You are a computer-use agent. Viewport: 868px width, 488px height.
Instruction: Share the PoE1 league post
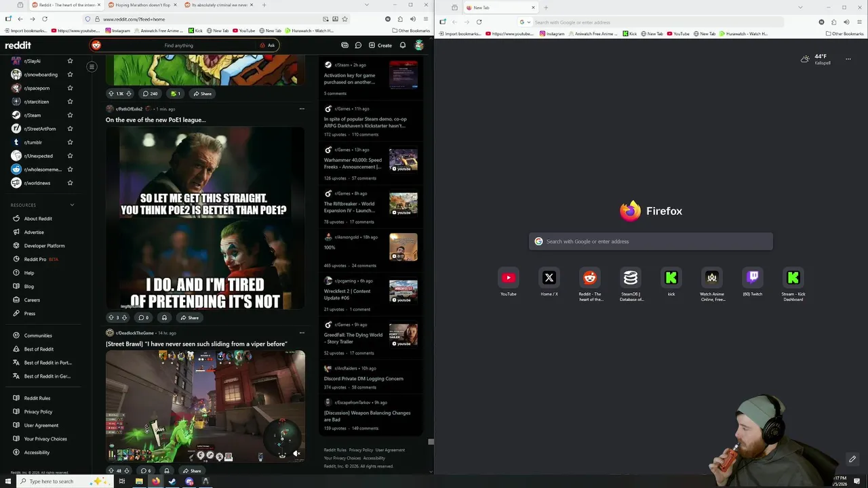click(x=189, y=317)
